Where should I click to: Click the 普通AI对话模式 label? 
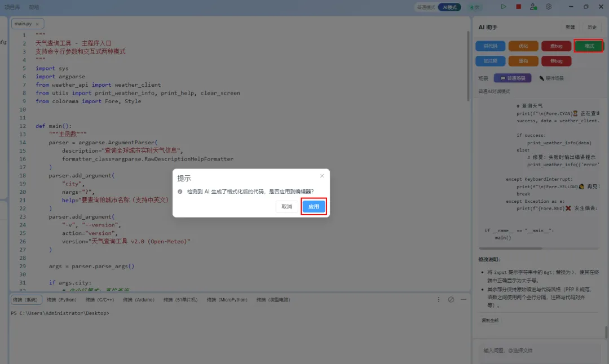click(x=494, y=92)
